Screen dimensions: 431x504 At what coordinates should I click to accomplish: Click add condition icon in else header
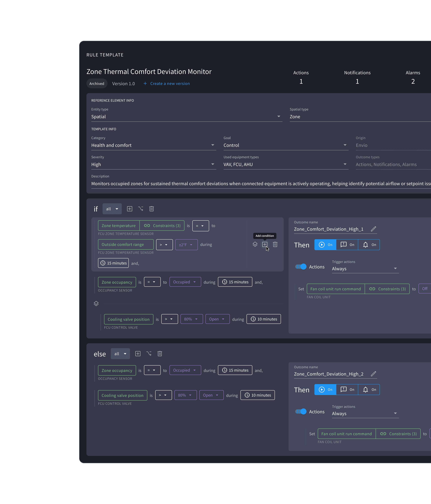coord(138,354)
